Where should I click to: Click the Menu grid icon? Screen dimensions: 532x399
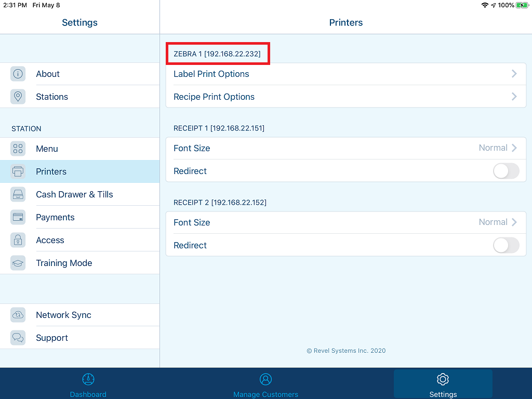pos(18,149)
